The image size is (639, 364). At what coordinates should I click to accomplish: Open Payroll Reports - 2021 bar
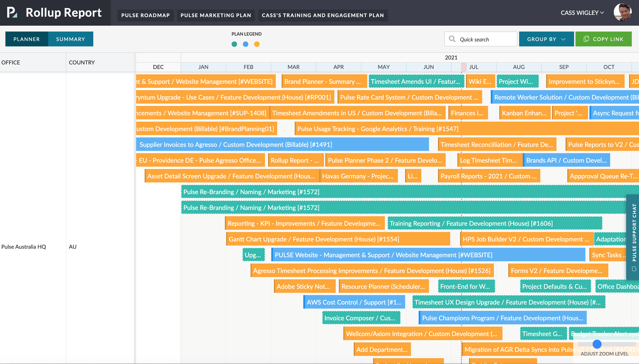(x=489, y=176)
